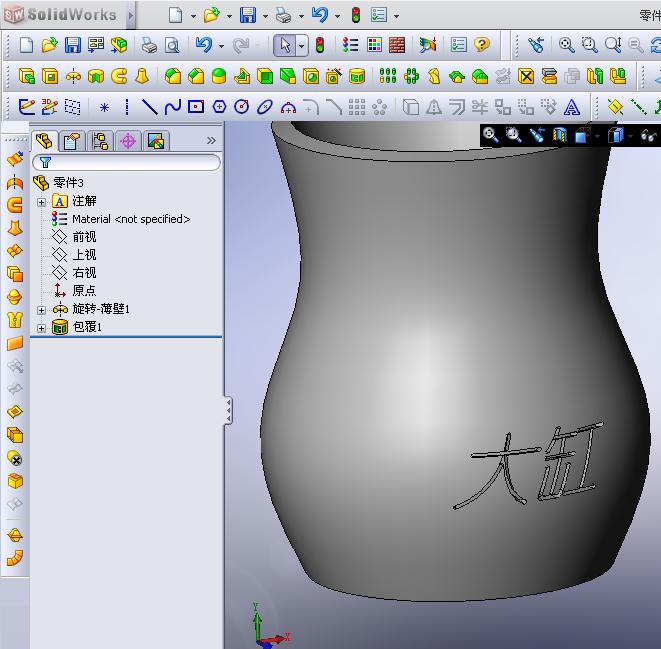This screenshot has height=649, width=661.
Task: Click the feature tree filter field
Action: click(126, 162)
